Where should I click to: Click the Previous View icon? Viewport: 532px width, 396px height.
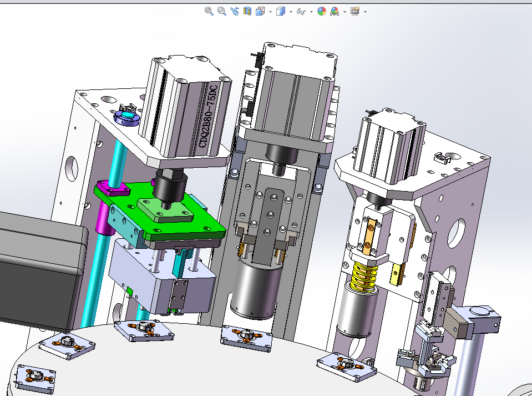234,11
